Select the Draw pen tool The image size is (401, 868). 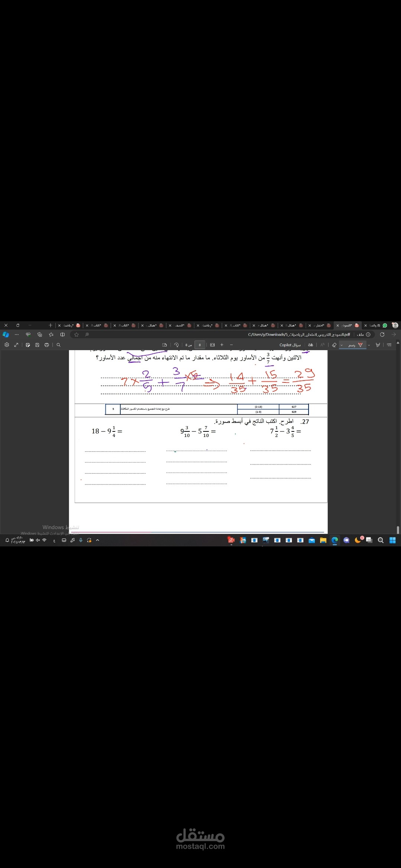click(x=355, y=345)
